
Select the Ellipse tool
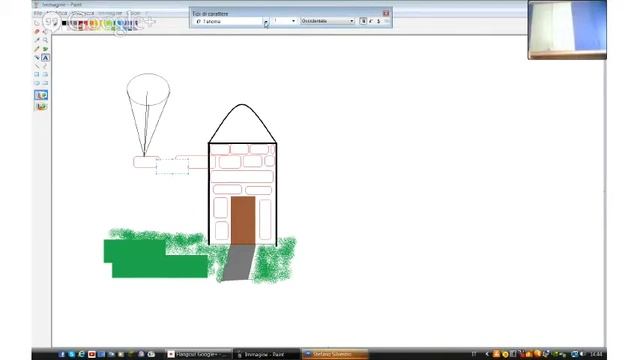[x=37, y=83]
